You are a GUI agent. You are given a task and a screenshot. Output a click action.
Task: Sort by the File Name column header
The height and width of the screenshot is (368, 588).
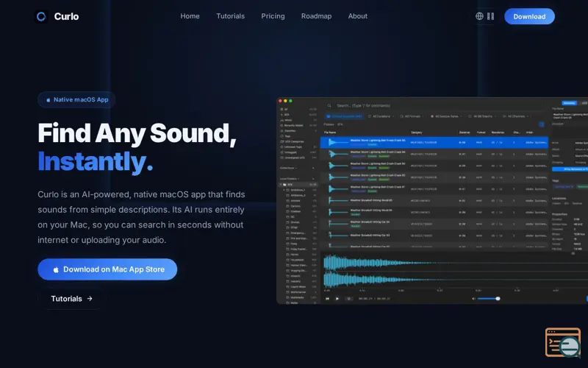tap(330, 132)
